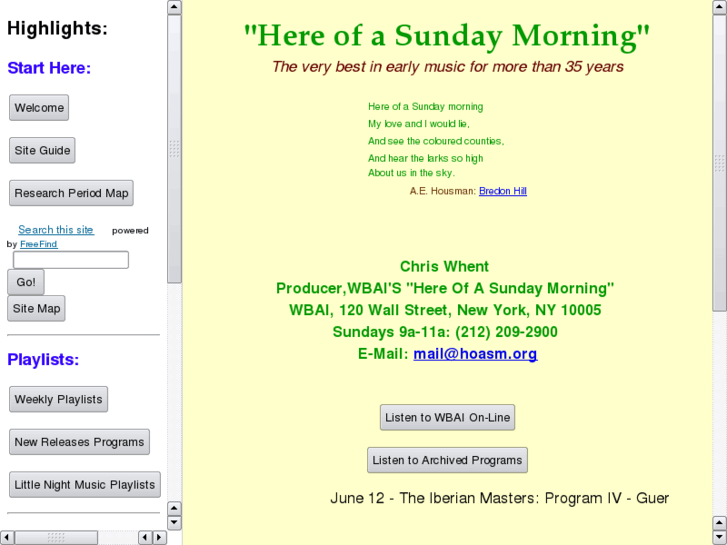Open the Welcome page button
This screenshot has width=727, height=545.
click(39, 108)
